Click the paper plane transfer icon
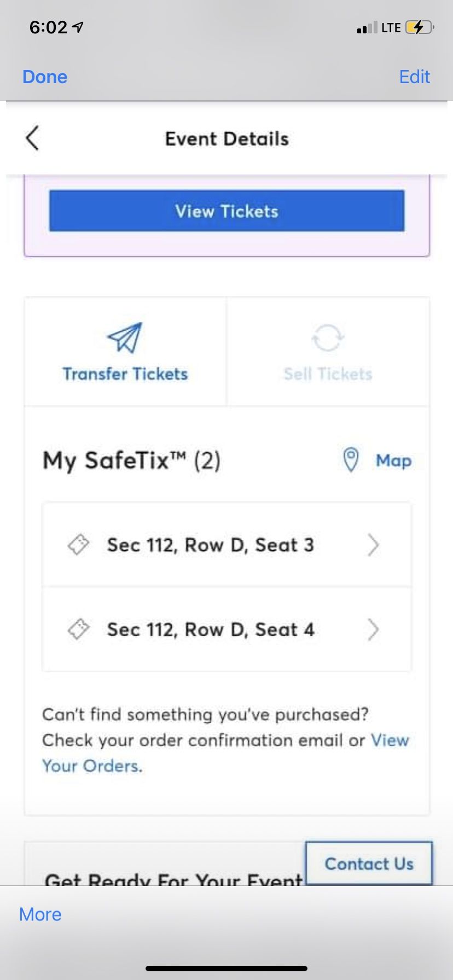The image size is (453, 980). tap(125, 337)
